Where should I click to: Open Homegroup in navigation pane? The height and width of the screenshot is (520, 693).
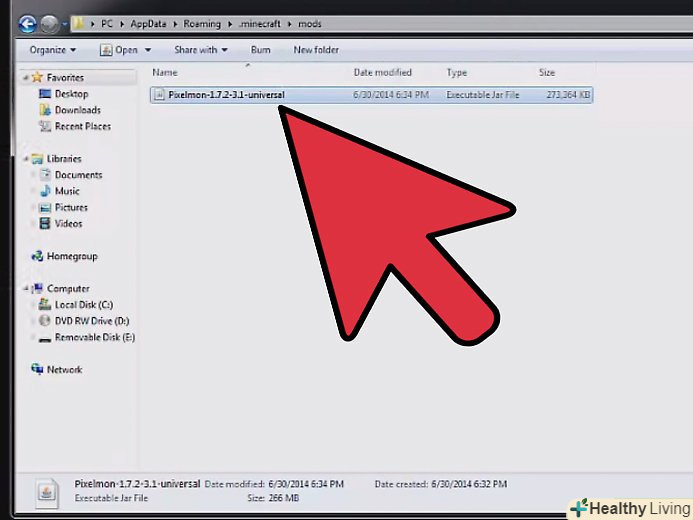(72, 256)
